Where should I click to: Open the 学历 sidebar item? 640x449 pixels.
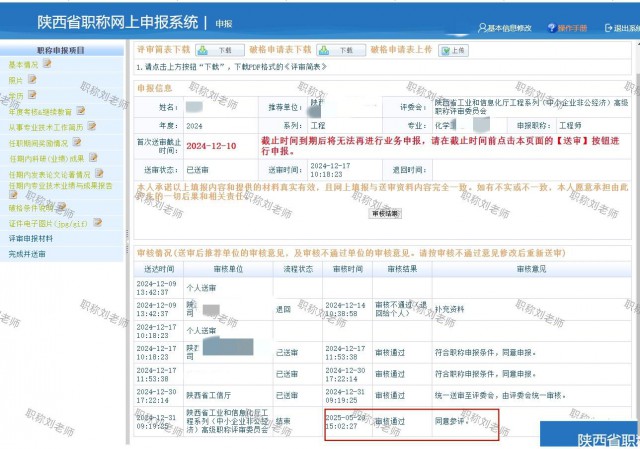pyautogui.click(x=15, y=96)
